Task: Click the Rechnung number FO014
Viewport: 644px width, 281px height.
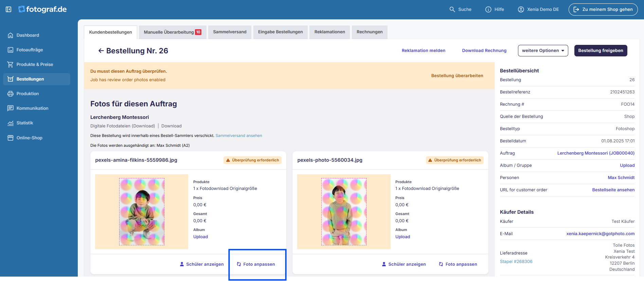Action: click(x=628, y=104)
